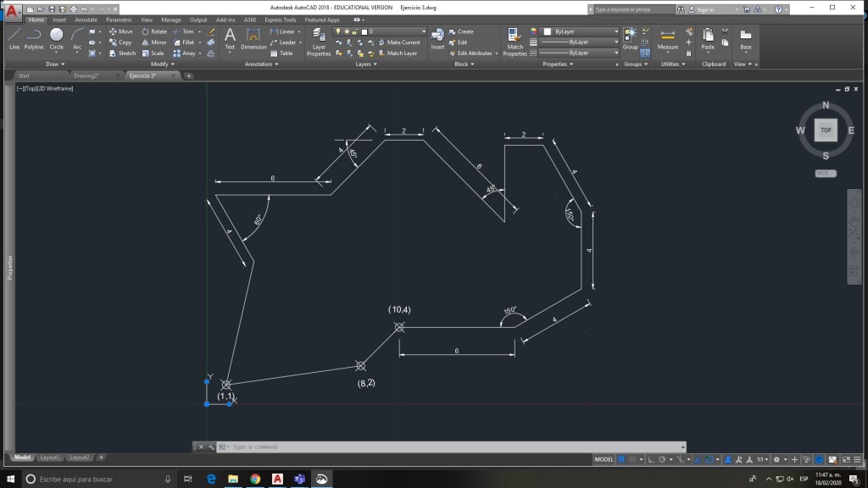Toggle polar tracking in status bar

662,459
